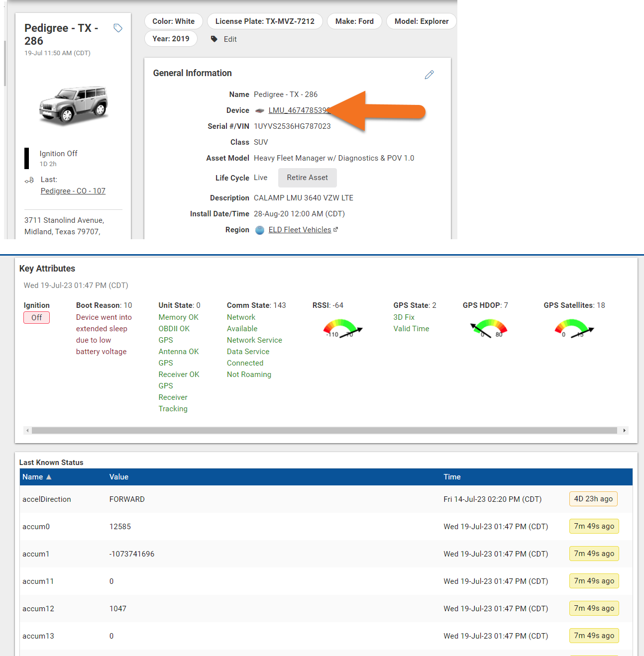Sort by the Time column header
644x656 pixels.
point(452,477)
